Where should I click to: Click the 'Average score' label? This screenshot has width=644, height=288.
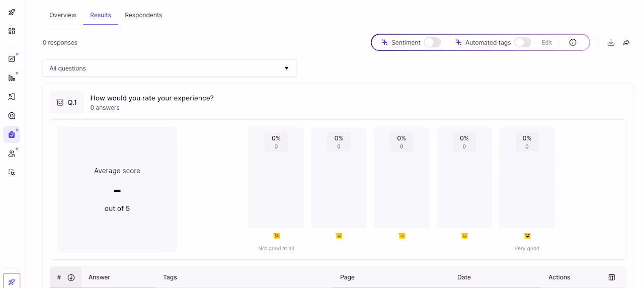coord(117,171)
